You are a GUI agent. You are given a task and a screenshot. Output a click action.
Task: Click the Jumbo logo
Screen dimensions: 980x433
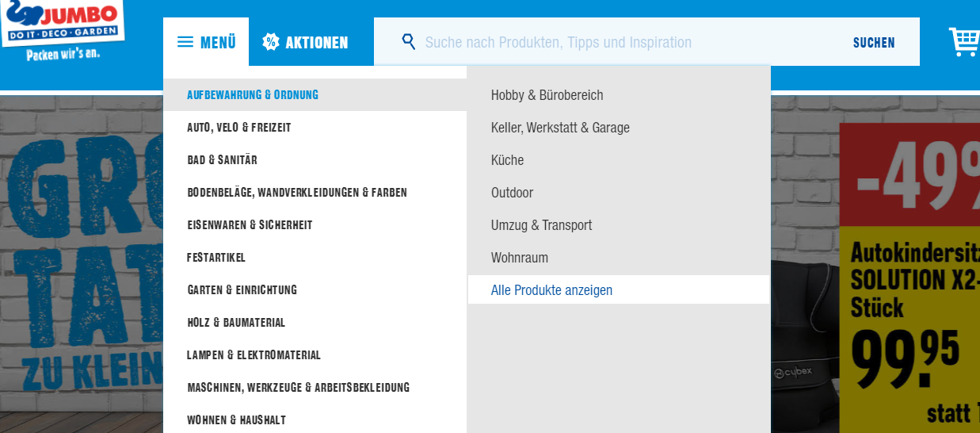63,29
